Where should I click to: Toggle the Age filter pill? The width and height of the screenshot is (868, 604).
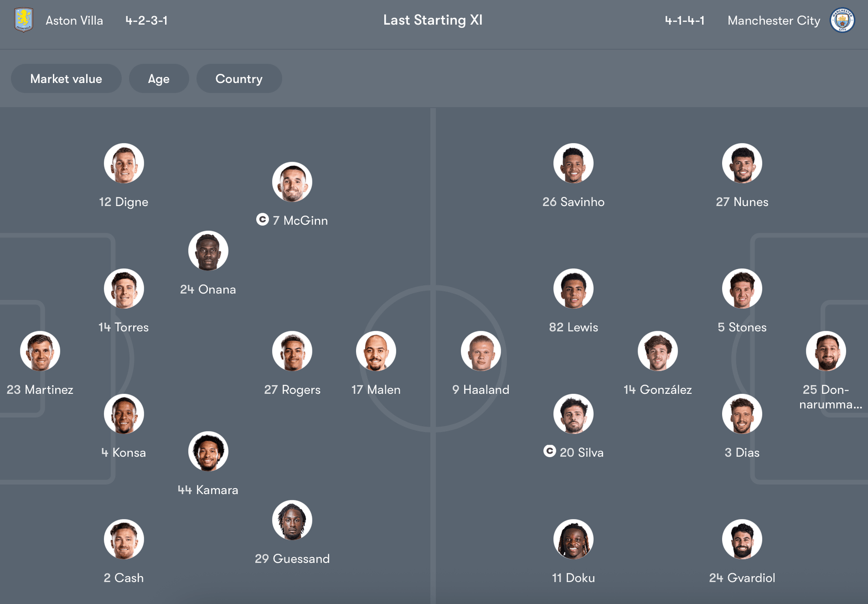click(159, 78)
